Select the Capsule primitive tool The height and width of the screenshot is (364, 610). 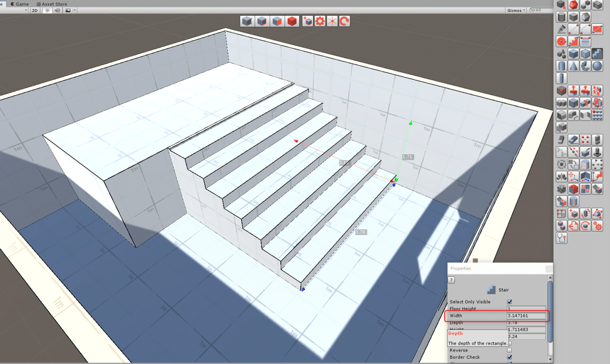point(562,78)
